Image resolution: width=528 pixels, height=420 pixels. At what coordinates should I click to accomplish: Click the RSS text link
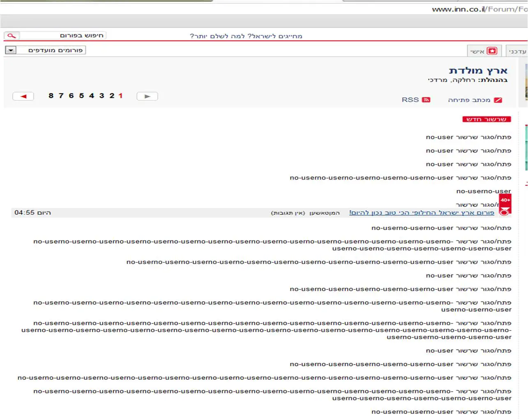[x=410, y=100]
